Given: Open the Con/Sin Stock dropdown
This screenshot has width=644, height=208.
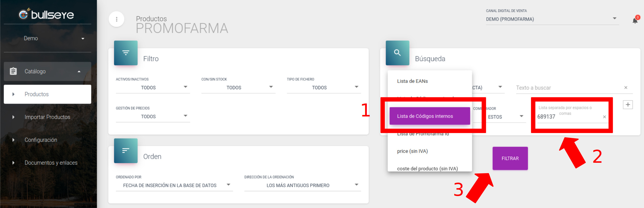Looking at the screenshot, I should click(238, 87).
